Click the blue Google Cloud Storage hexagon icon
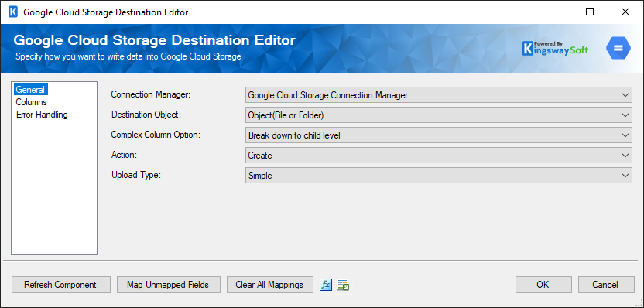The height and width of the screenshot is (308, 644). (x=618, y=48)
